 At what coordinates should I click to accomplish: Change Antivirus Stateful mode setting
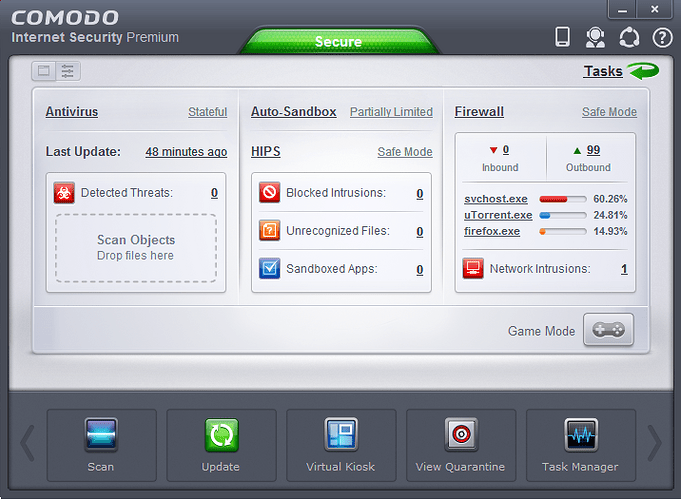click(x=208, y=112)
